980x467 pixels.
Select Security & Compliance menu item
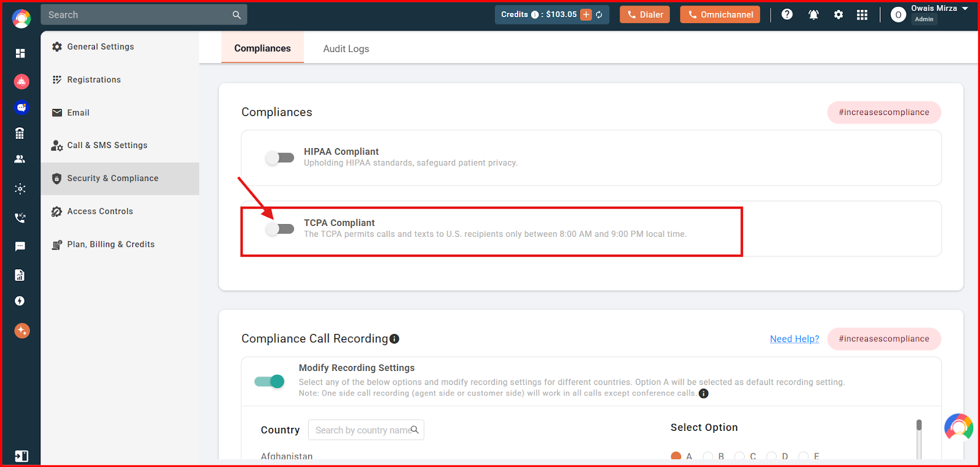point(120,178)
